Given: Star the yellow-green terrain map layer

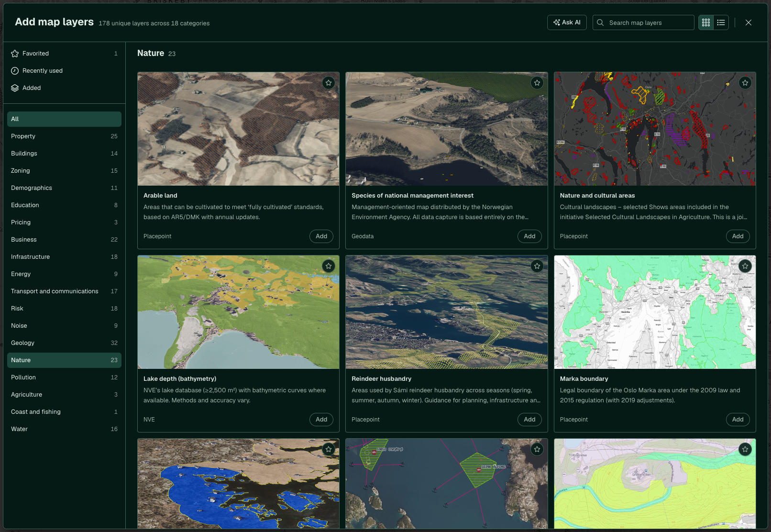Looking at the screenshot, I should (745, 449).
